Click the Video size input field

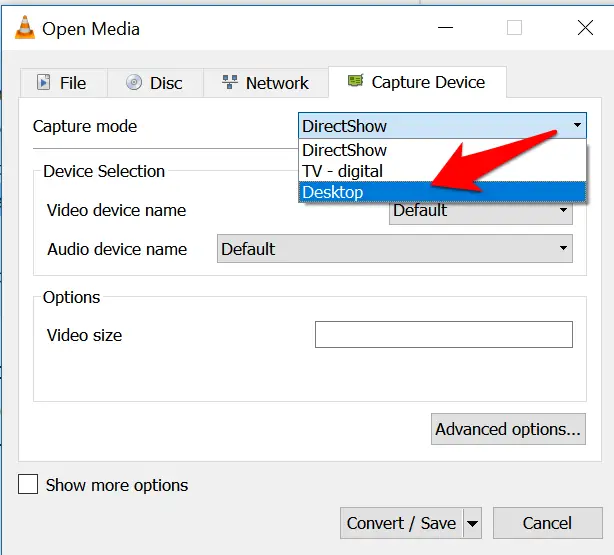444,334
